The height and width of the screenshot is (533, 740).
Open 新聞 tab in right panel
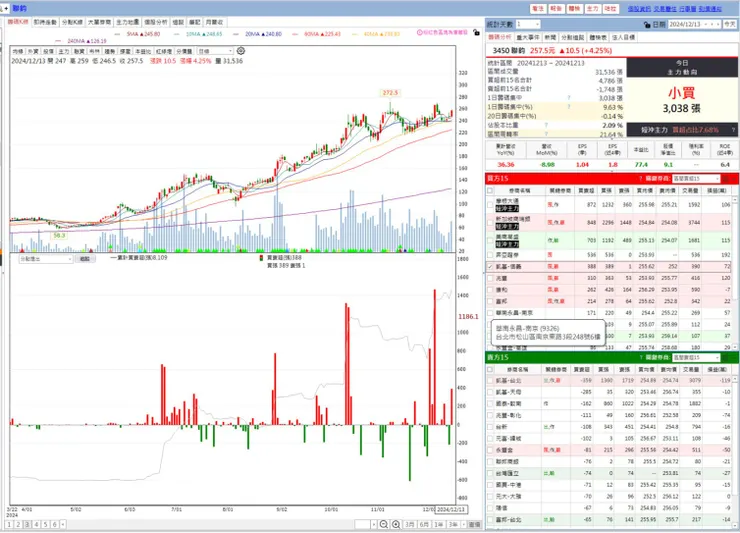550,37
